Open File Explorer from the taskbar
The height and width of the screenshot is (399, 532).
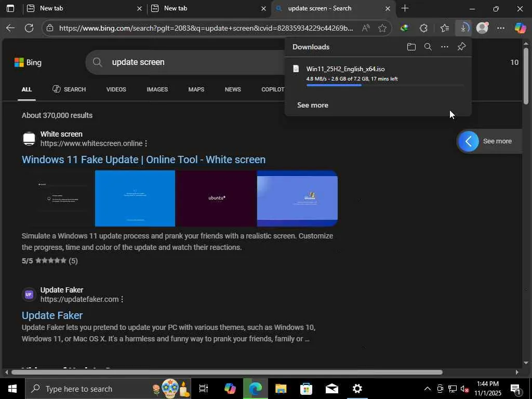281,389
